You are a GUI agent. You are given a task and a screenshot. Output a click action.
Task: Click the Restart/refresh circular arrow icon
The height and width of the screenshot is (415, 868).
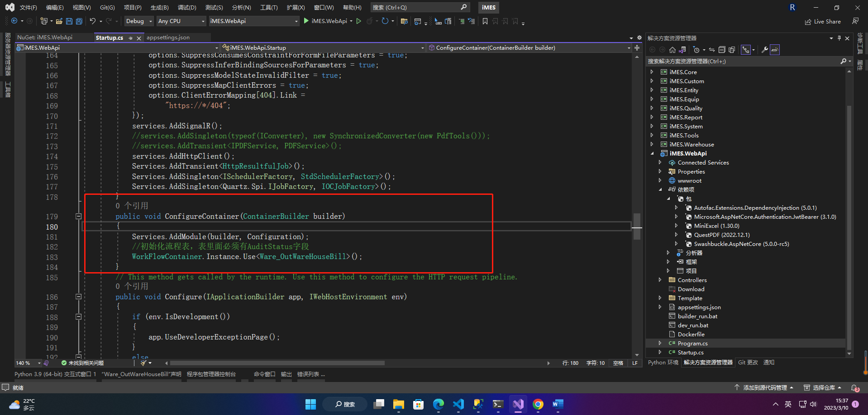point(385,21)
